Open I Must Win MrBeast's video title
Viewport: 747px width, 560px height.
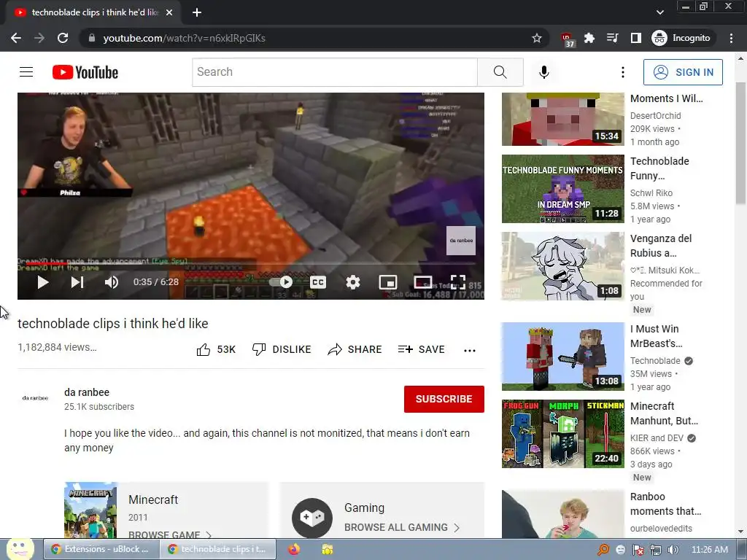tap(656, 336)
